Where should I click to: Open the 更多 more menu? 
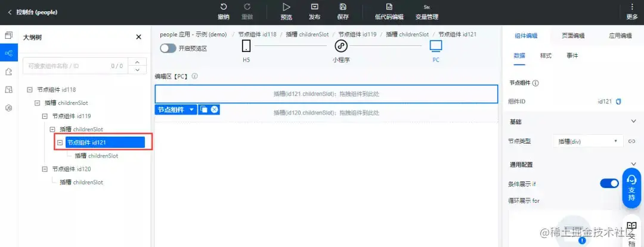pyautogui.click(x=632, y=11)
